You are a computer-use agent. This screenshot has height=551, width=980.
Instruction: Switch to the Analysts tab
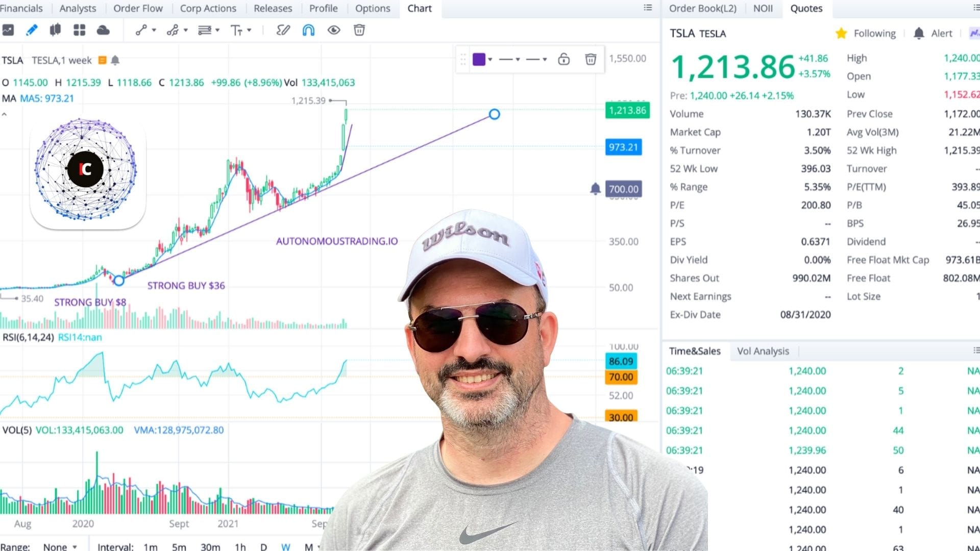78,8
